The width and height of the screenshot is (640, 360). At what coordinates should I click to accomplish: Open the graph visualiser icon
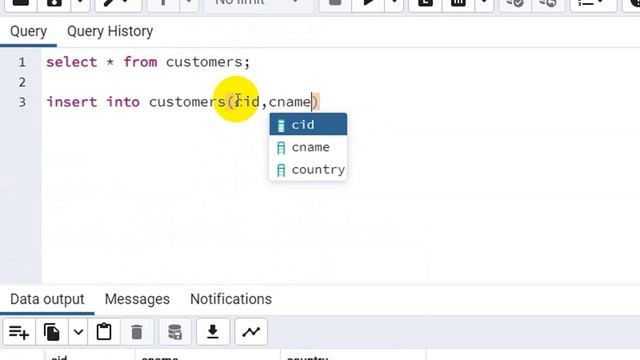[251, 332]
